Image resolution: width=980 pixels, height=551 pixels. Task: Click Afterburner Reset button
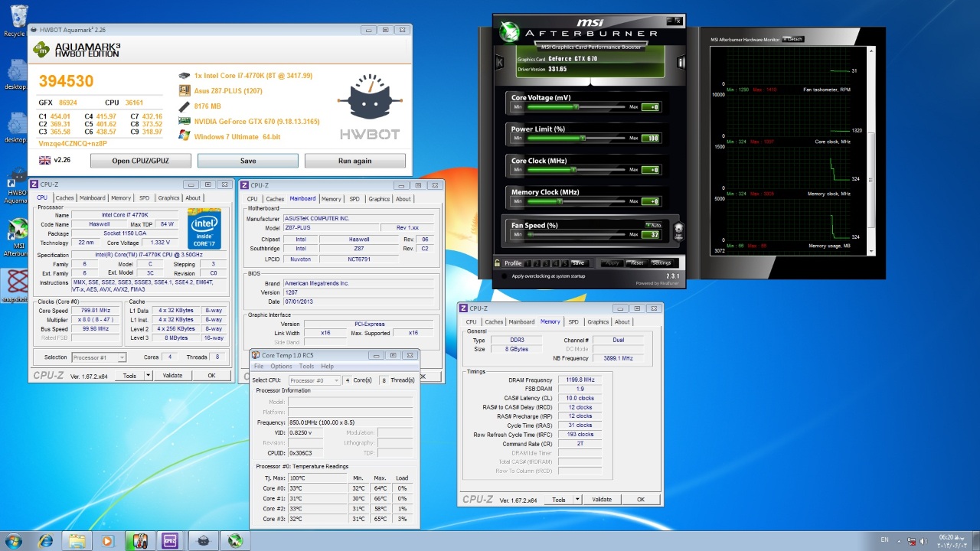point(636,263)
